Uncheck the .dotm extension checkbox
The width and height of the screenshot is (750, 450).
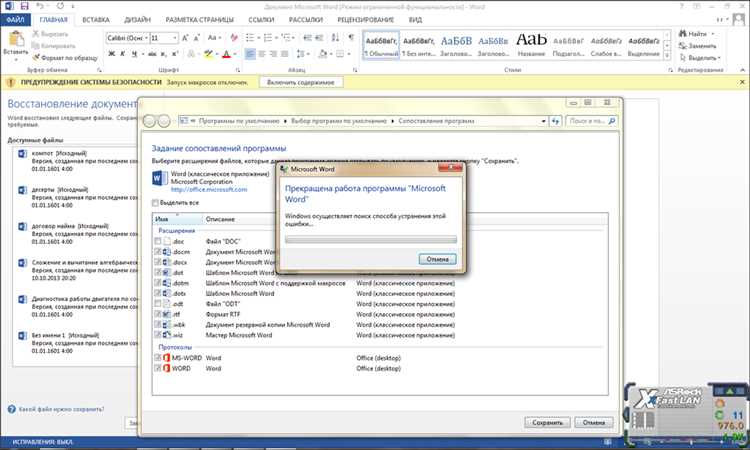click(158, 283)
